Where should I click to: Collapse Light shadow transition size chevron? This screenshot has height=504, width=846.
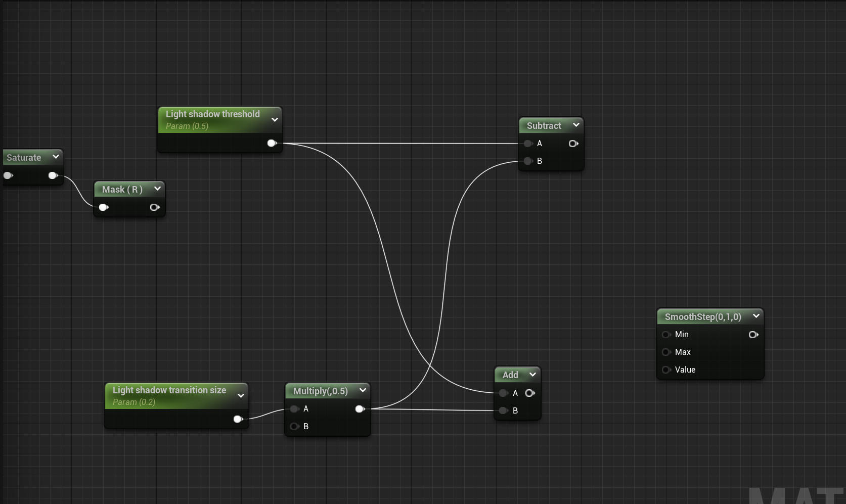(x=241, y=396)
